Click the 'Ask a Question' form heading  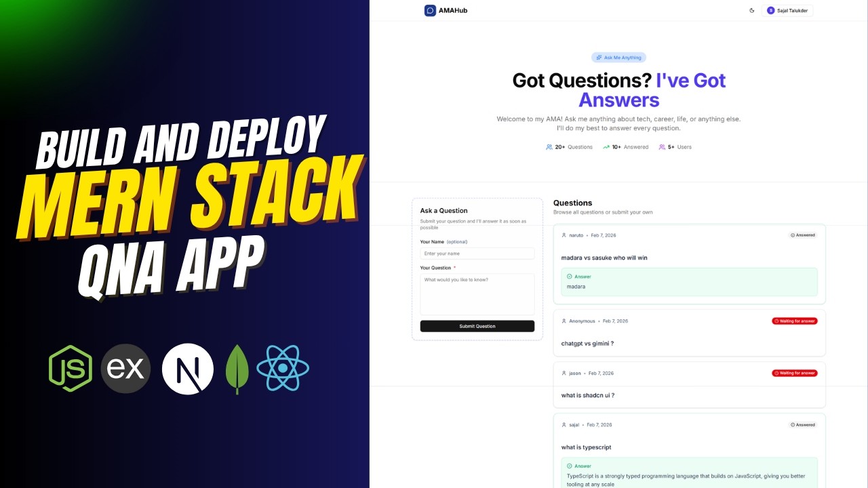[444, 211]
